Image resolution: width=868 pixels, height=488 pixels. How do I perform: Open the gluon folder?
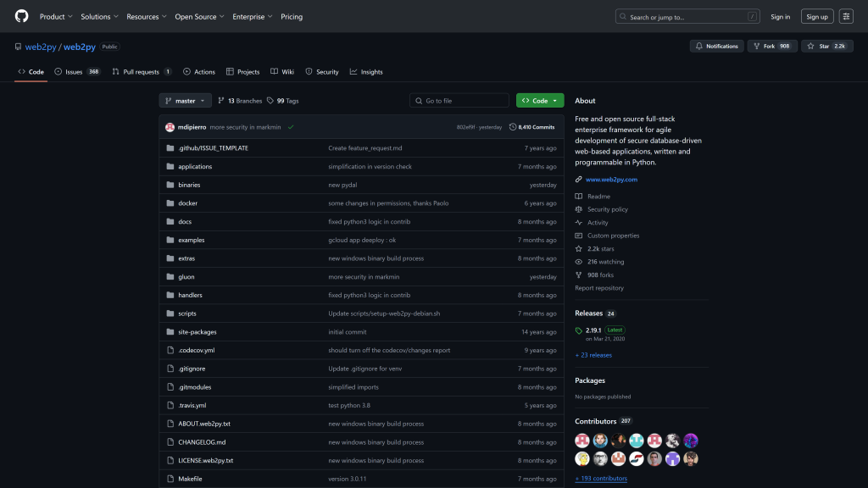coord(186,277)
